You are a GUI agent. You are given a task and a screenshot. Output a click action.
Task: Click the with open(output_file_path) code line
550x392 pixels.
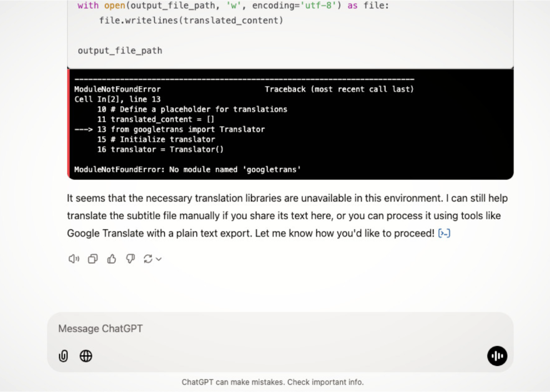[233, 6]
